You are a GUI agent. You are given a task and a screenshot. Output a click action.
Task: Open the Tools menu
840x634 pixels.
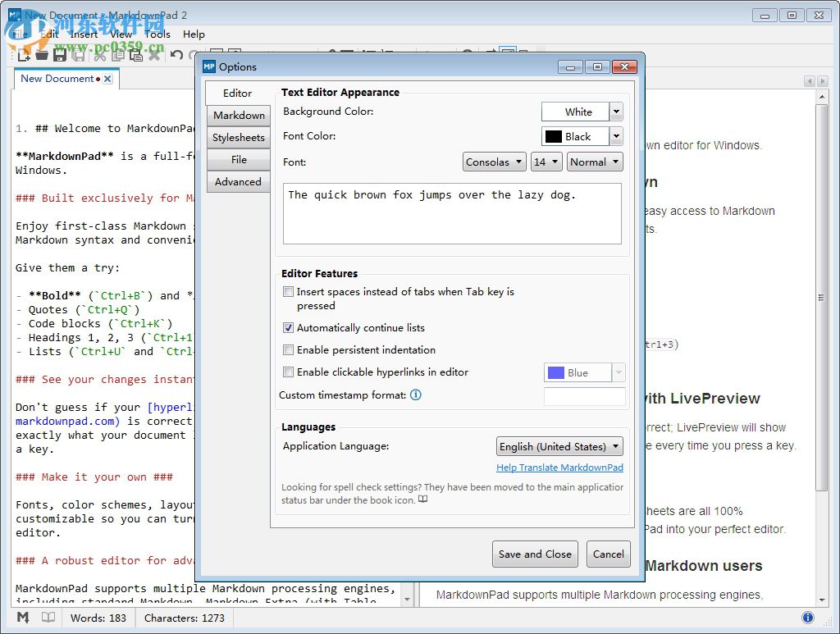click(157, 34)
